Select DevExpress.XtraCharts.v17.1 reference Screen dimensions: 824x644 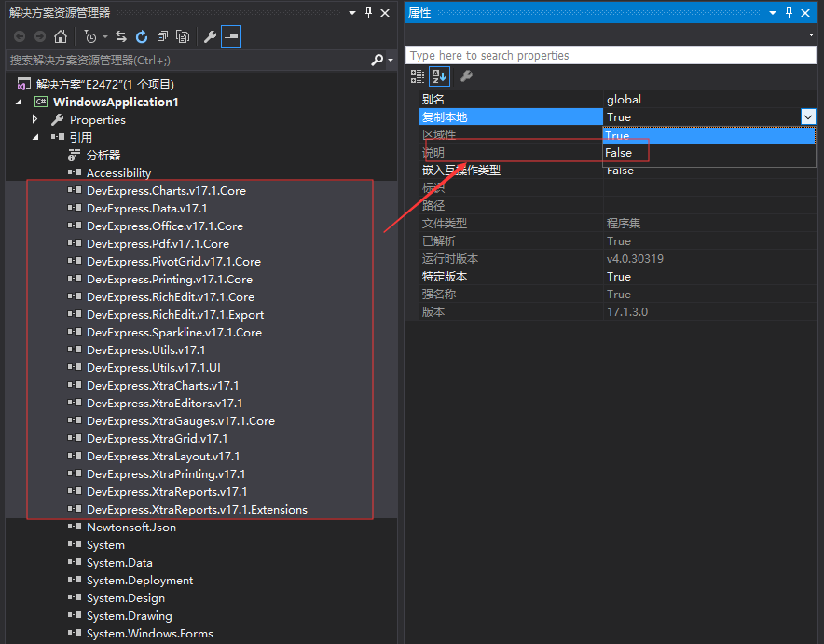(x=162, y=386)
